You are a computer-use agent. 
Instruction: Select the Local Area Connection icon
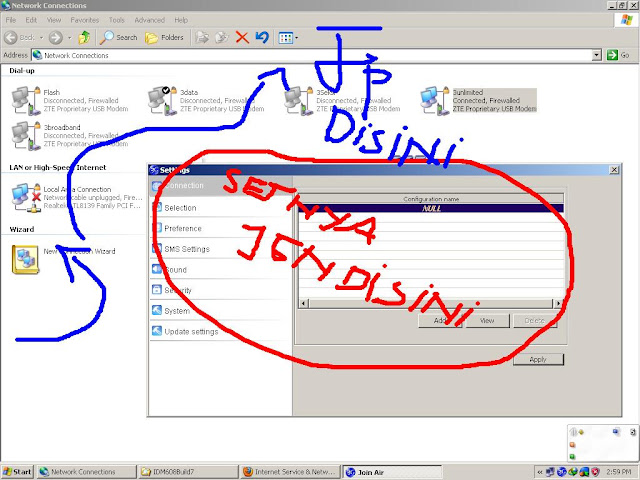[26, 198]
